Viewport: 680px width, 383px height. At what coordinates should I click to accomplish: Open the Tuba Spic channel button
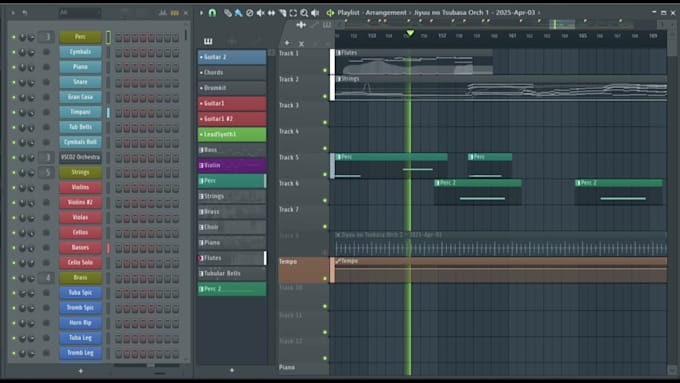80,293
